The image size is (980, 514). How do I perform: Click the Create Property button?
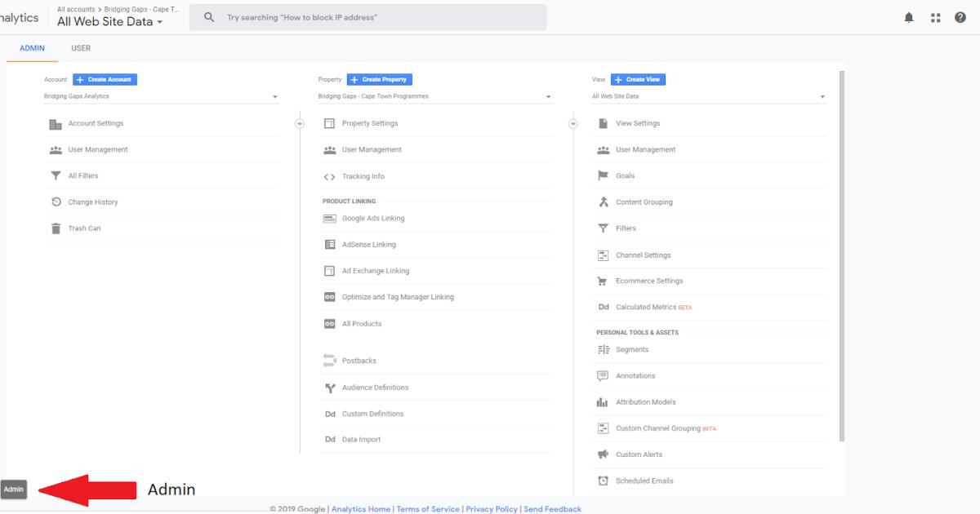379,79
